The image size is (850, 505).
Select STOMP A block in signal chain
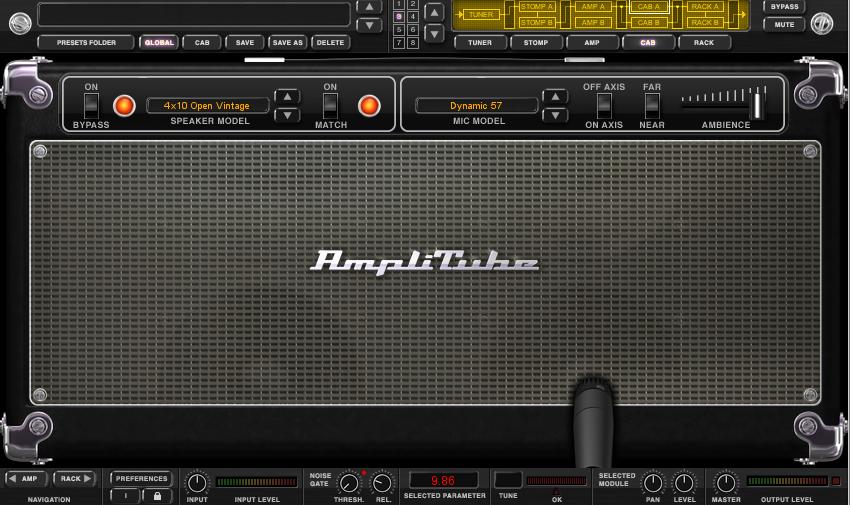click(537, 7)
